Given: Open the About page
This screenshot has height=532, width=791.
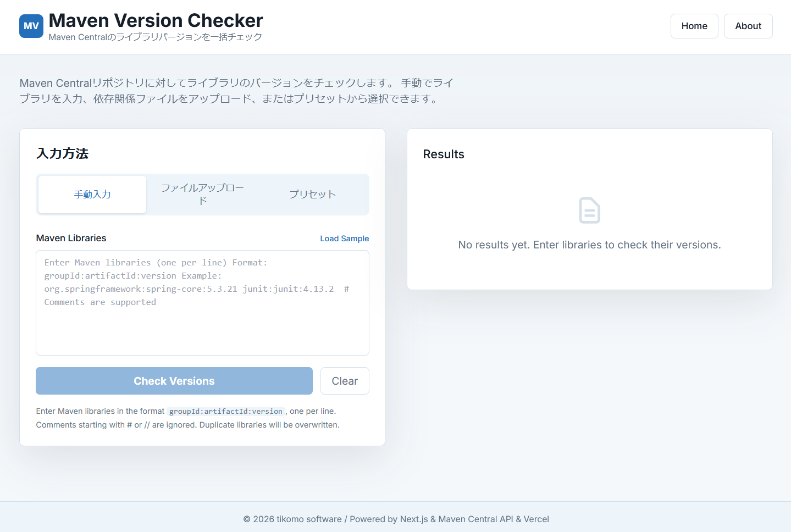Looking at the screenshot, I should pyautogui.click(x=748, y=26).
